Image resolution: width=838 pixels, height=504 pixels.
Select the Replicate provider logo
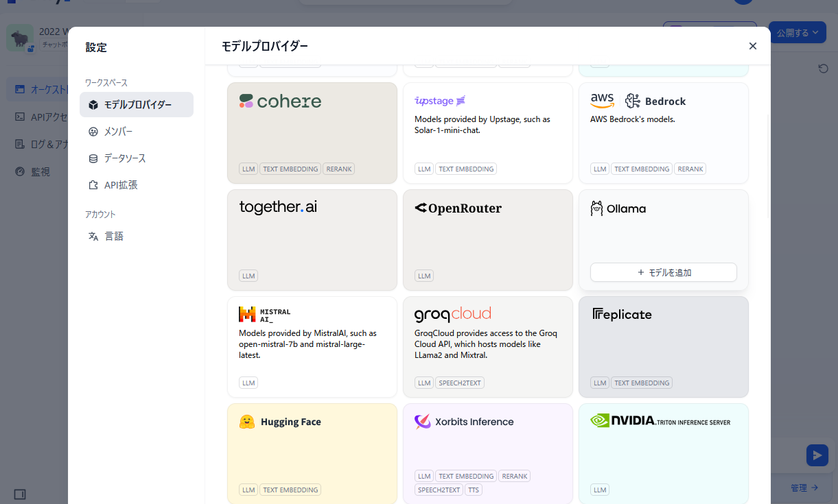[622, 315]
